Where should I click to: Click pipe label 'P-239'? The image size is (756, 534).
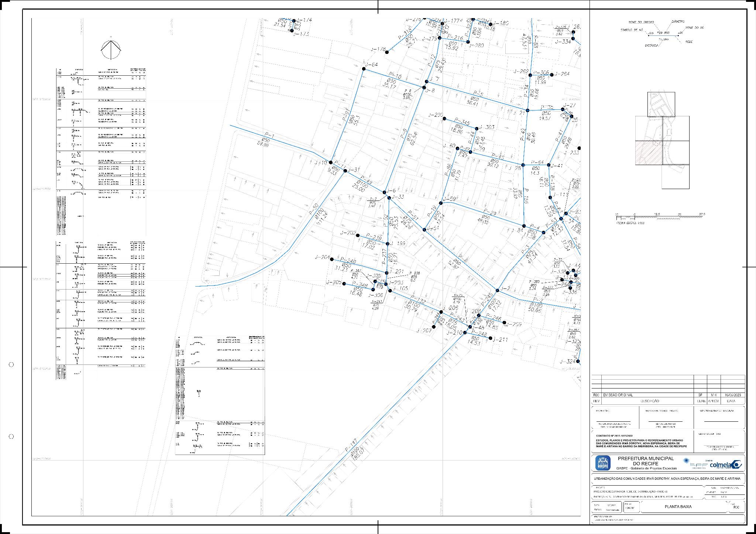[x=374, y=237]
